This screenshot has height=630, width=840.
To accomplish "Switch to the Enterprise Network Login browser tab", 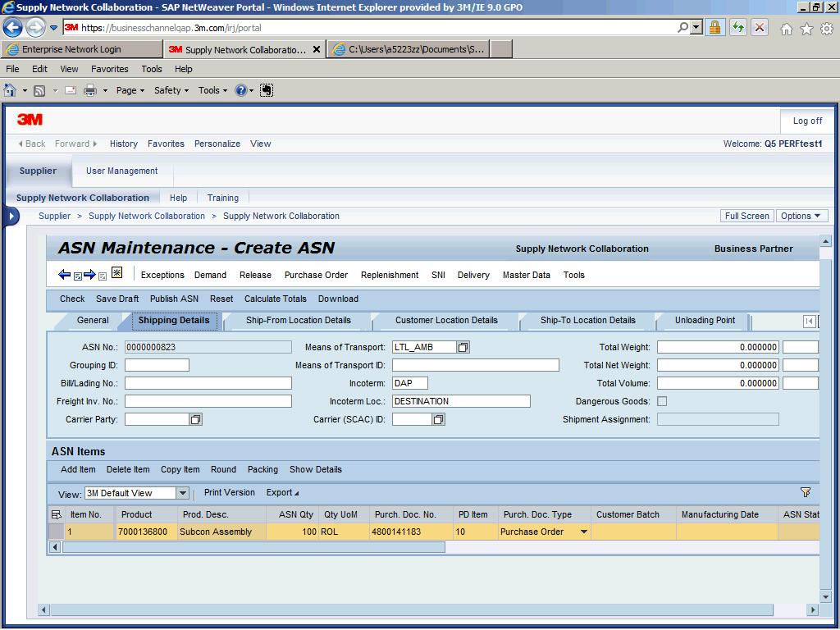I will click(x=81, y=49).
